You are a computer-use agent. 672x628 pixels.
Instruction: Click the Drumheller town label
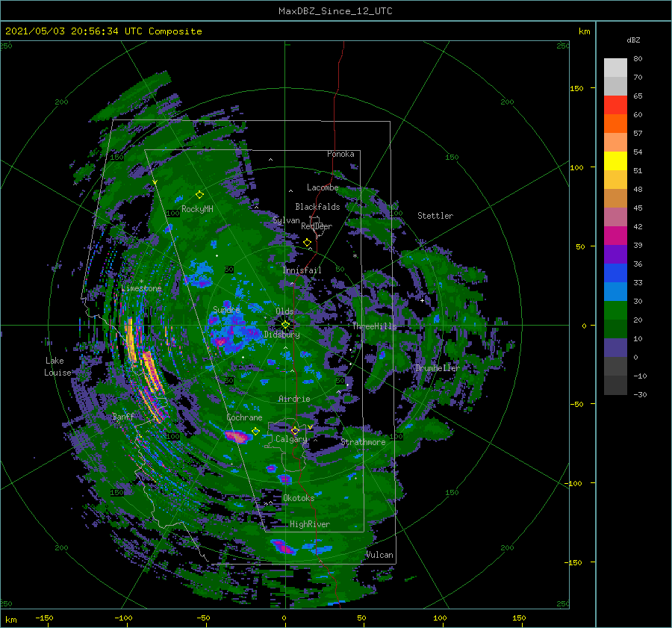tap(437, 368)
